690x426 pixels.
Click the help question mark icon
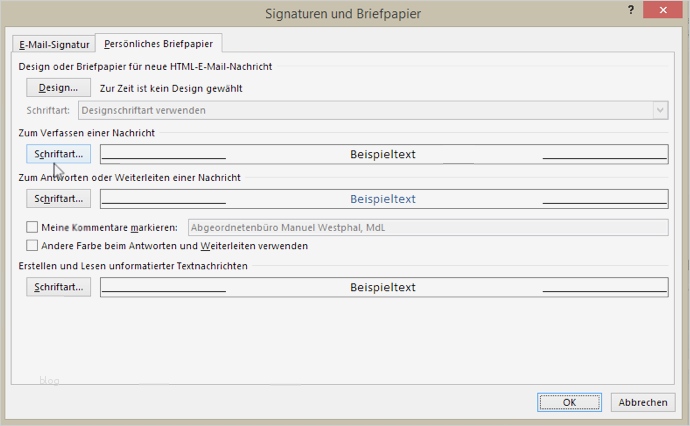pyautogui.click(x=631, y=11)
